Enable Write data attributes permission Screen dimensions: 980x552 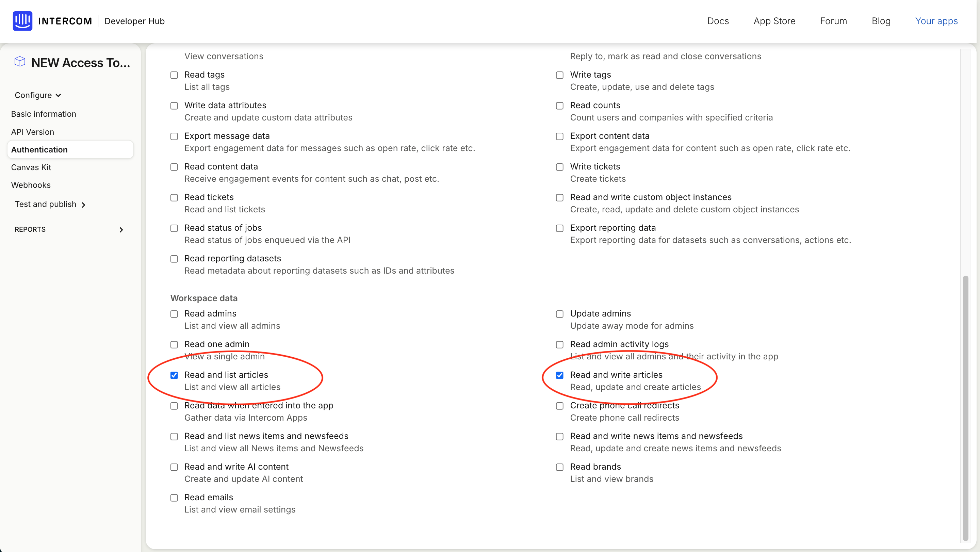click(174, 106)
